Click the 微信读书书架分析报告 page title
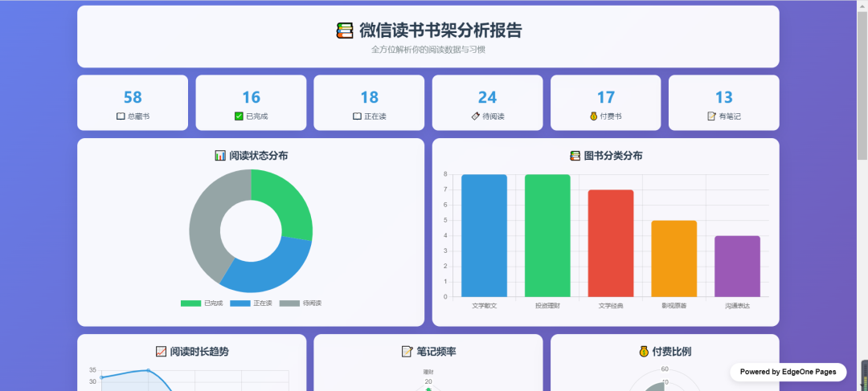 coord(440,31)
